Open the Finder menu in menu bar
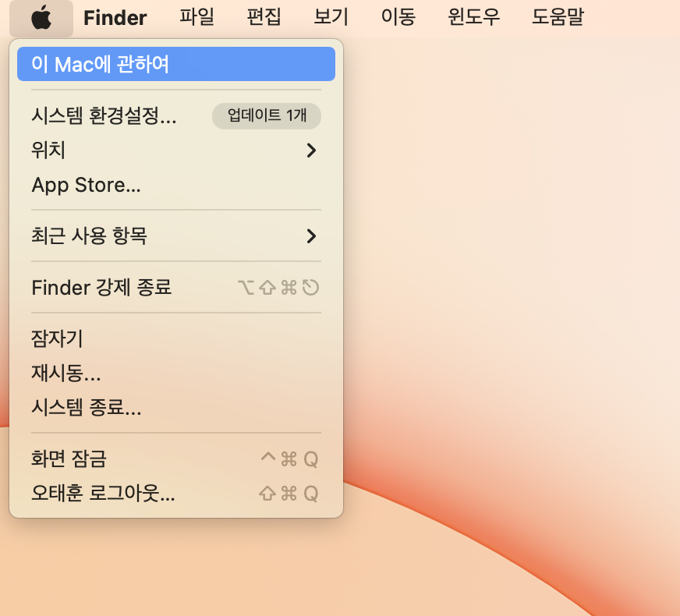Image resolution: width=680 pixels, height=616 pixels. tap(115, 18)
